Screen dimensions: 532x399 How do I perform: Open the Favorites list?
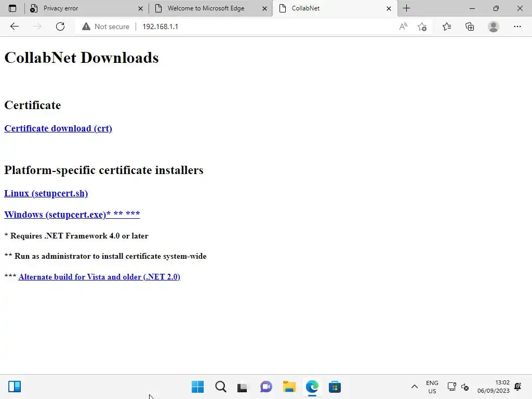click(446, 26)
